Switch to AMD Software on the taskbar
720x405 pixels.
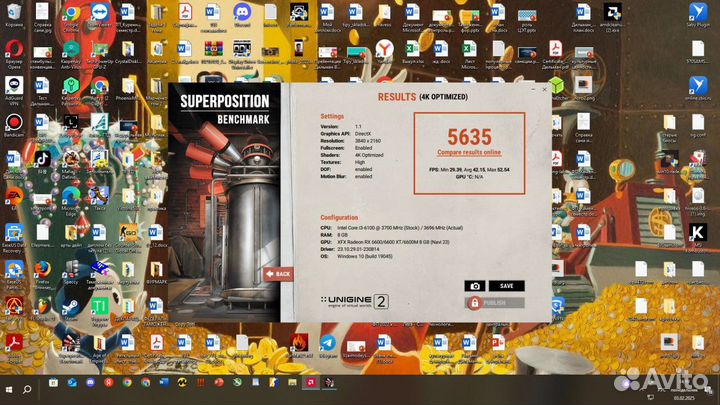point(311,382)
